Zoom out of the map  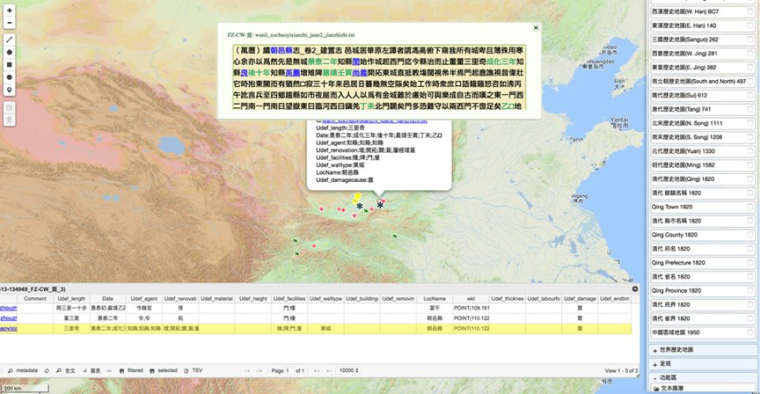pos(9,22)
